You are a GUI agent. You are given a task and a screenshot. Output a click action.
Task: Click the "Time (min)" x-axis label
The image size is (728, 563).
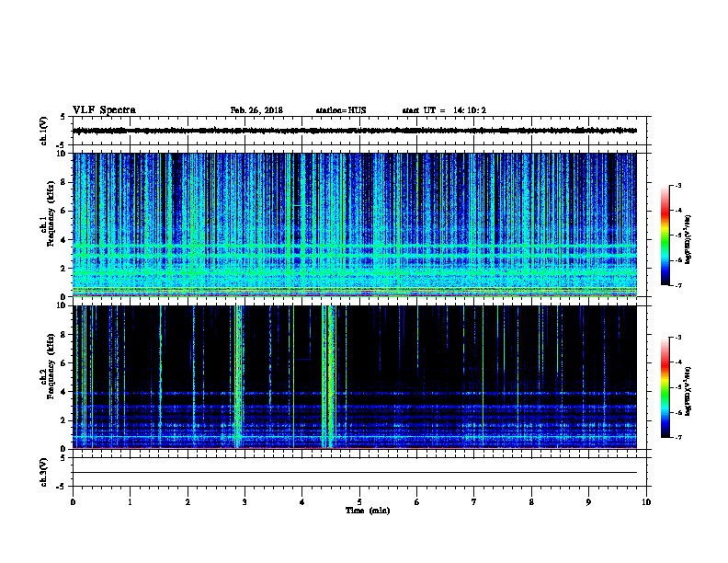pyautogui.click(x=368, y=511)
